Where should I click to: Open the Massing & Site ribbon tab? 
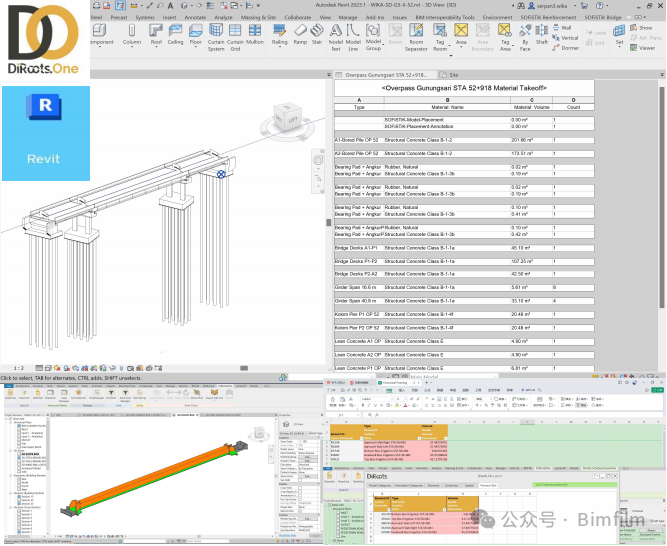click(258, 17)
